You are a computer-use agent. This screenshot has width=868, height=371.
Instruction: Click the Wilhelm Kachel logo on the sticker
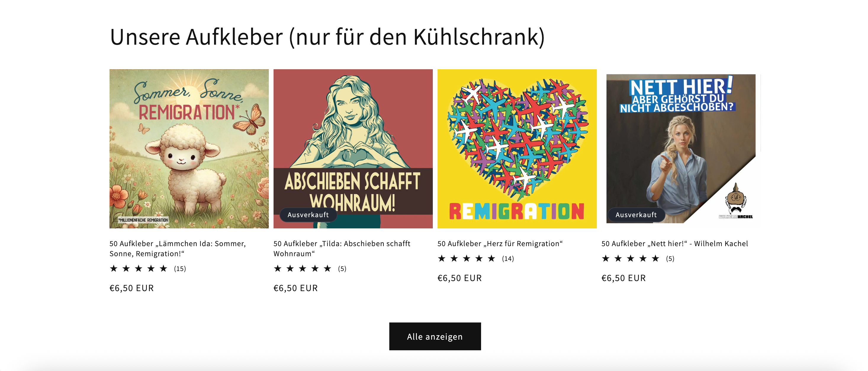coord(736,201)
